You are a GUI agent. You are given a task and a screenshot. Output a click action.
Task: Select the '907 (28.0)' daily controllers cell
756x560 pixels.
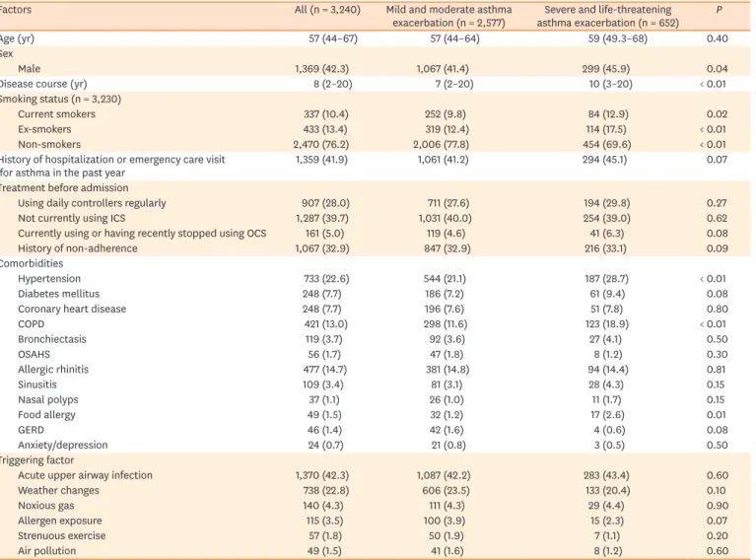[x=325, y=203]
